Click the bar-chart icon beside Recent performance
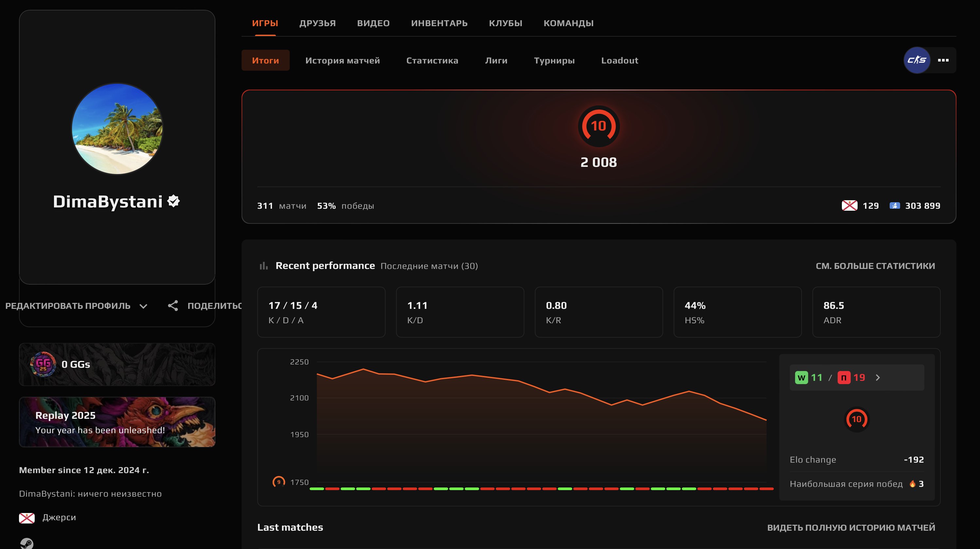This screenshot has width=980, height=549. click(263, 266)
